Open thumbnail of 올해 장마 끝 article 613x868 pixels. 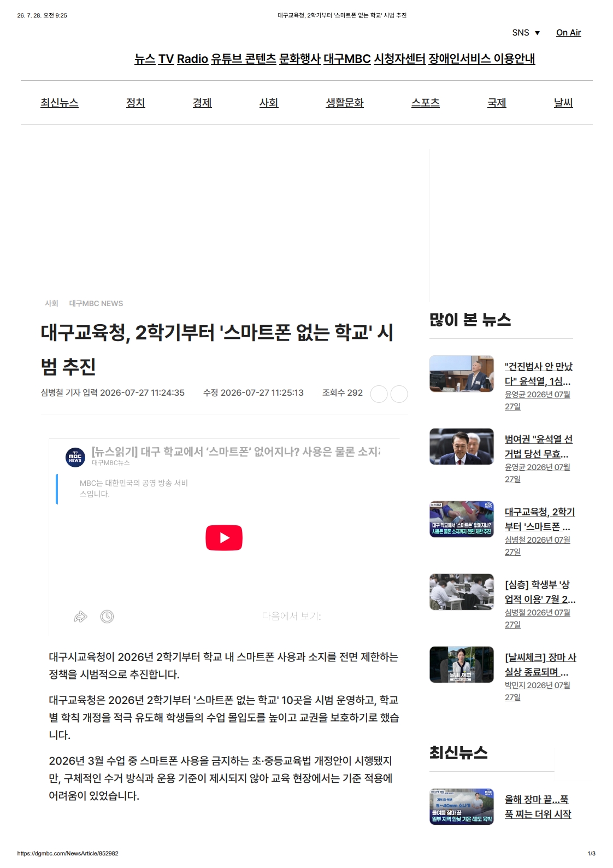462,806
